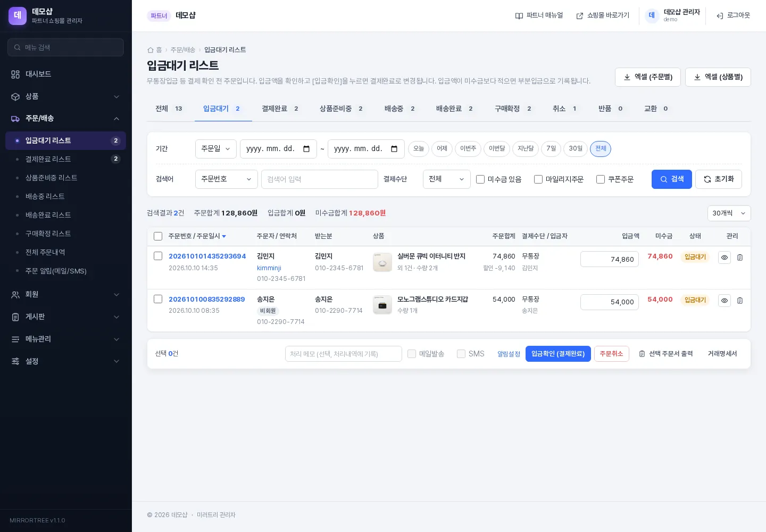Image resolution: width=766 pixels, height=532 pixels.
Task: Open the end date calendar picker icon
Action: [394, 149]
